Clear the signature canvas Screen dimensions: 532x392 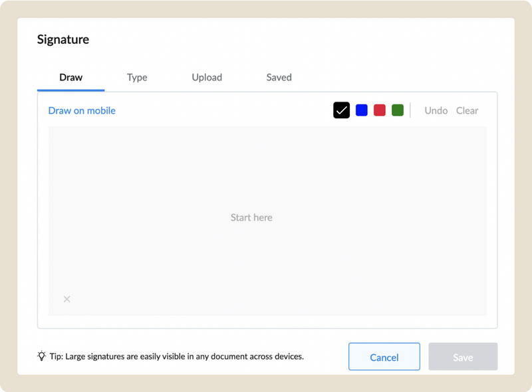coord(467,110)
